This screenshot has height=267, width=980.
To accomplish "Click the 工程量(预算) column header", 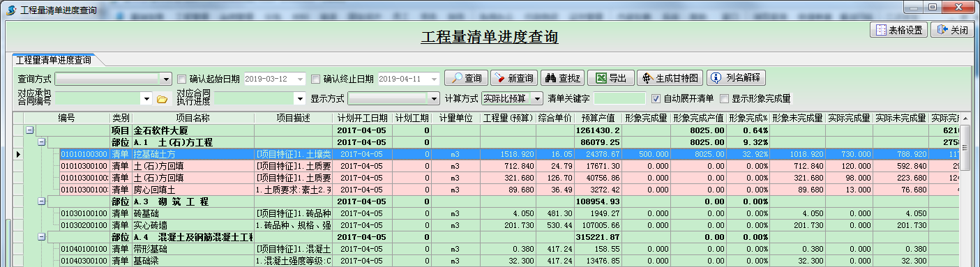I will (508, 118).
